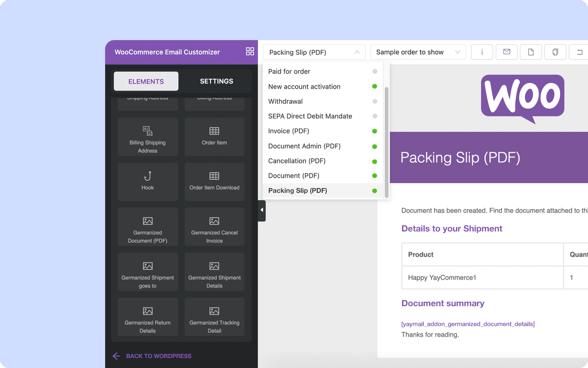Open the Sample order to show dropdown
Screen dimensions: 588x368
click(x=418, y=52)
